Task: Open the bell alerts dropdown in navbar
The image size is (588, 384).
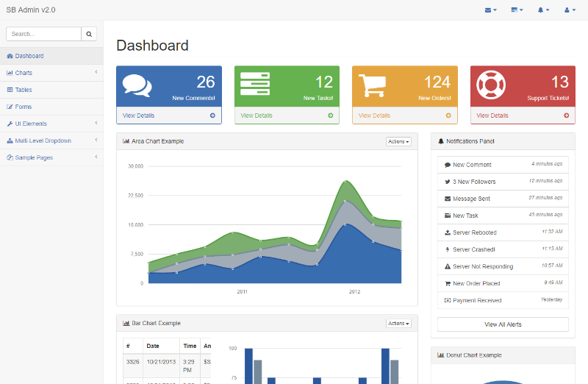Action: point(543,10)
